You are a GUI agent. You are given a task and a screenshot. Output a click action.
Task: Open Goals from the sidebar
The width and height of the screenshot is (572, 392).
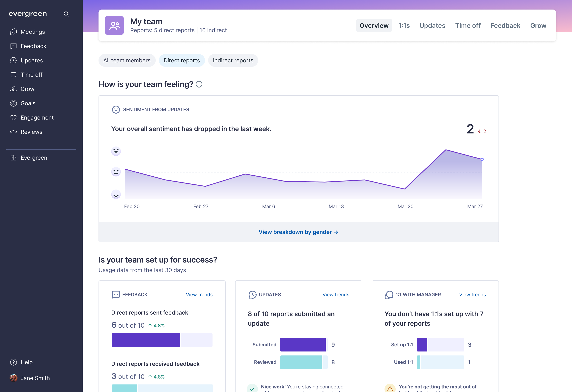(x=28, y=103)
